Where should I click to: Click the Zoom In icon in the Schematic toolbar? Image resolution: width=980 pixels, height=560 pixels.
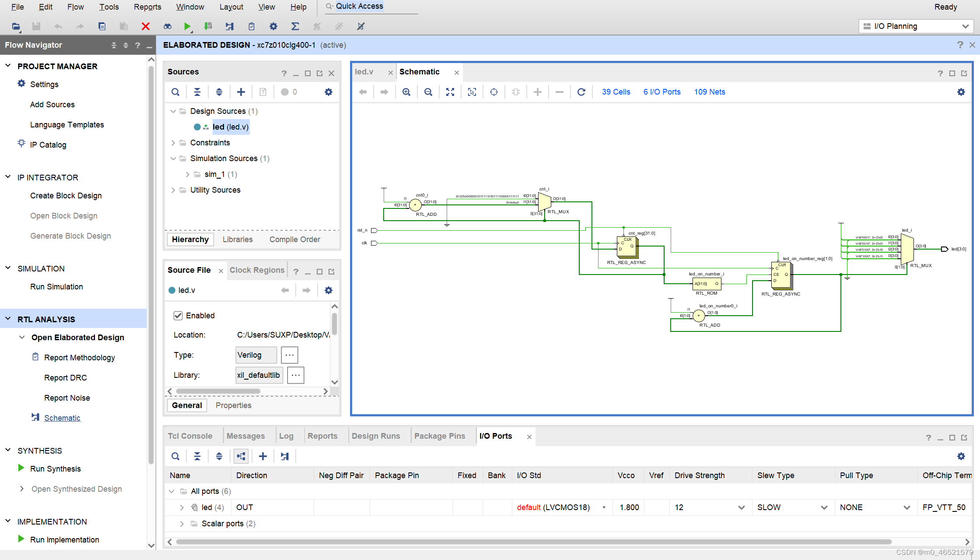pyautogui.click(x=406, y=92)
